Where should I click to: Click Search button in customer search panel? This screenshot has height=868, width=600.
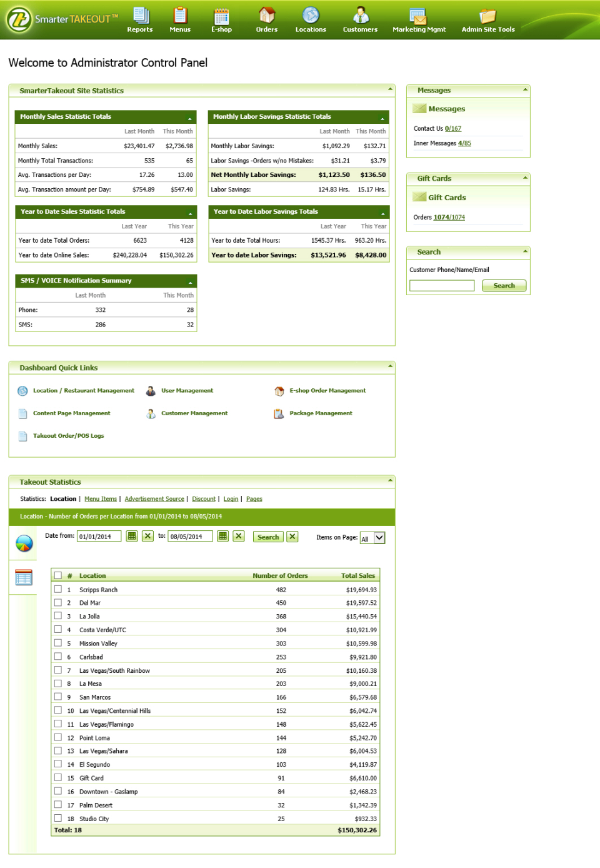tap(504, 286)
